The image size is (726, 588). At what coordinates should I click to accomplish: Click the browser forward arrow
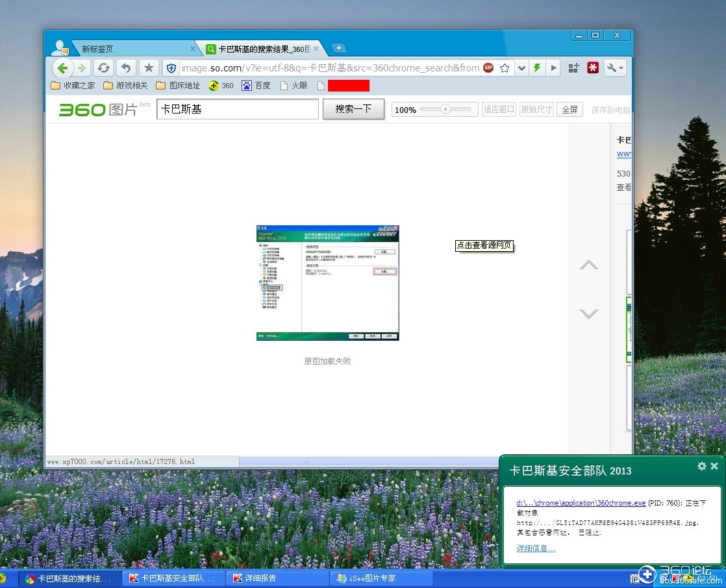[82, 68]
